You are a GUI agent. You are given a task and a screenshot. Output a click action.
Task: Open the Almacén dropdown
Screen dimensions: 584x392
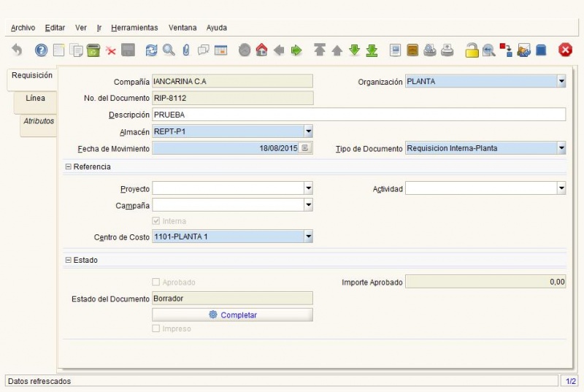click(308, 131)
